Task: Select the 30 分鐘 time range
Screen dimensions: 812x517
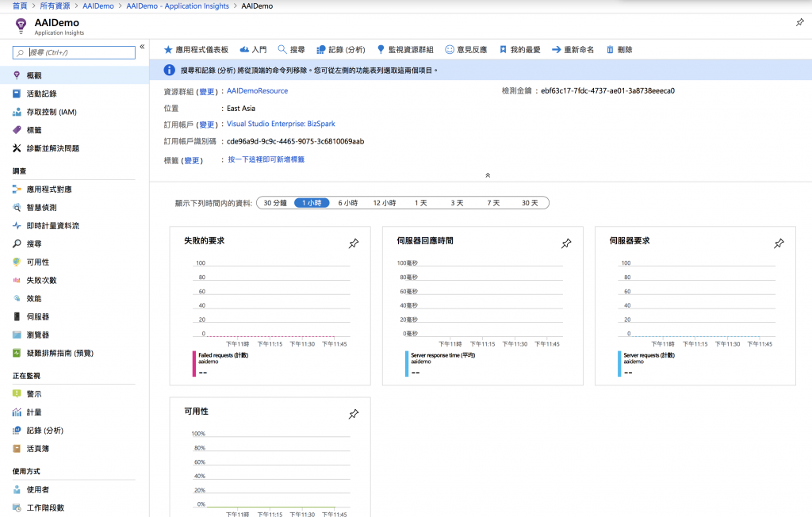Action: click(x=275, y=203)
